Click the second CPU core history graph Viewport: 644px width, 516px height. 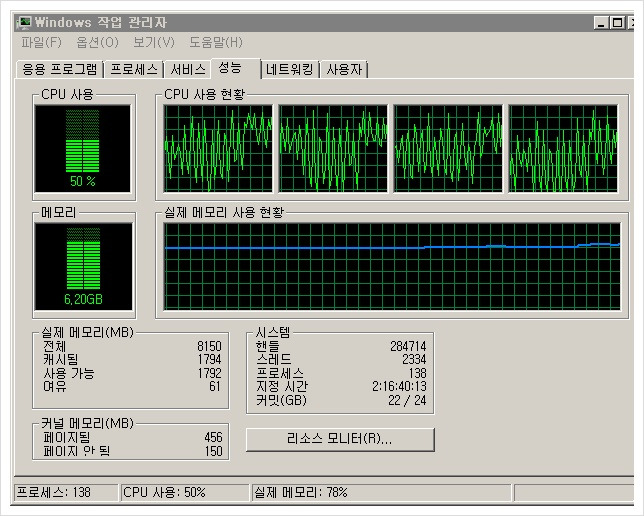333,148
